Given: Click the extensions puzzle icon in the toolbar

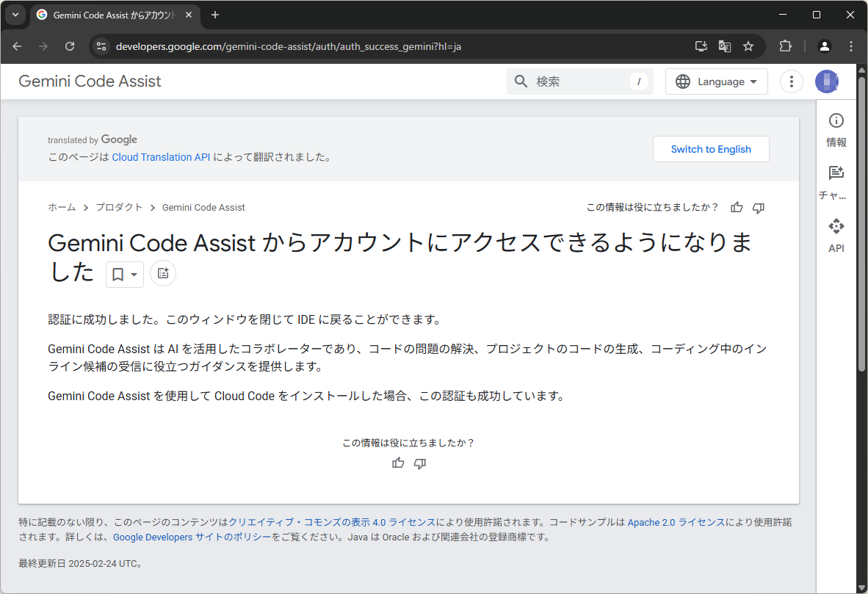Looking at the screenshot, I should coord(785,46).
